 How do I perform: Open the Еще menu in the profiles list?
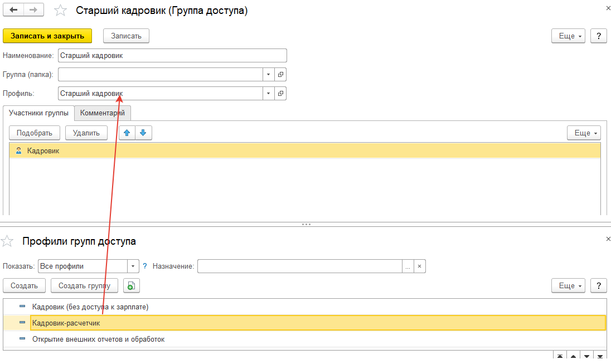(568, 285)
